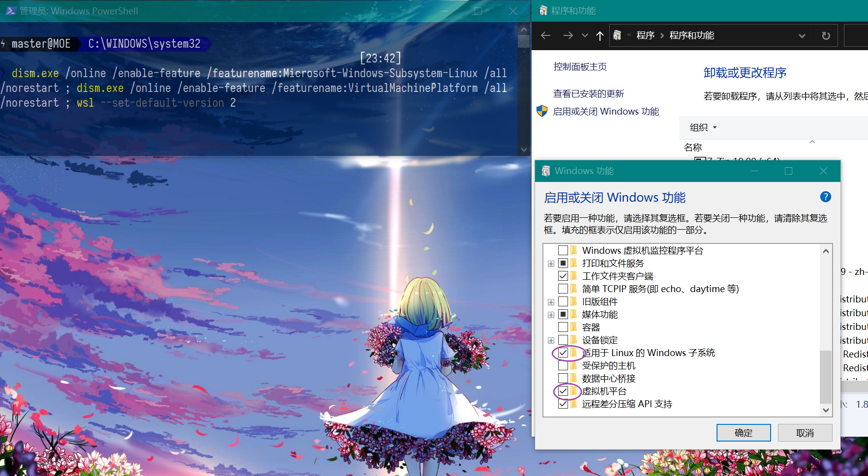Click the folder icon beside 工作文件夹客户端
The image size is (868, 476).
click(x=574, y=276)
